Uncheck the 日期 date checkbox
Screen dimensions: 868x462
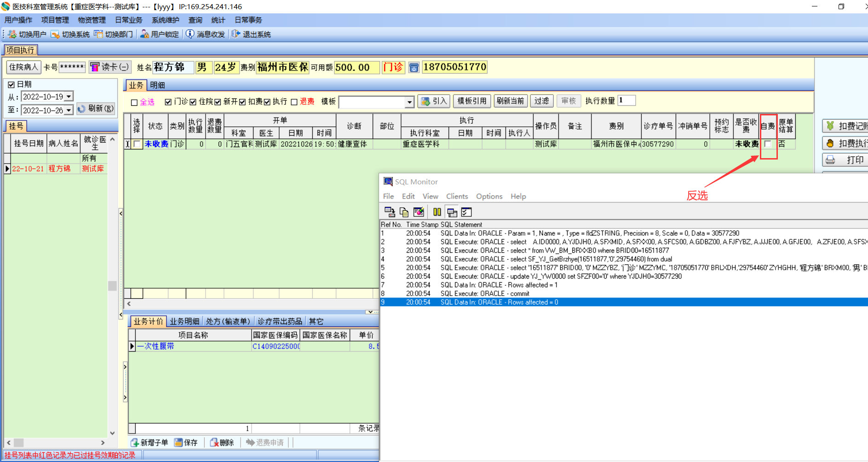pyautogui.click(x=11, y=85)
